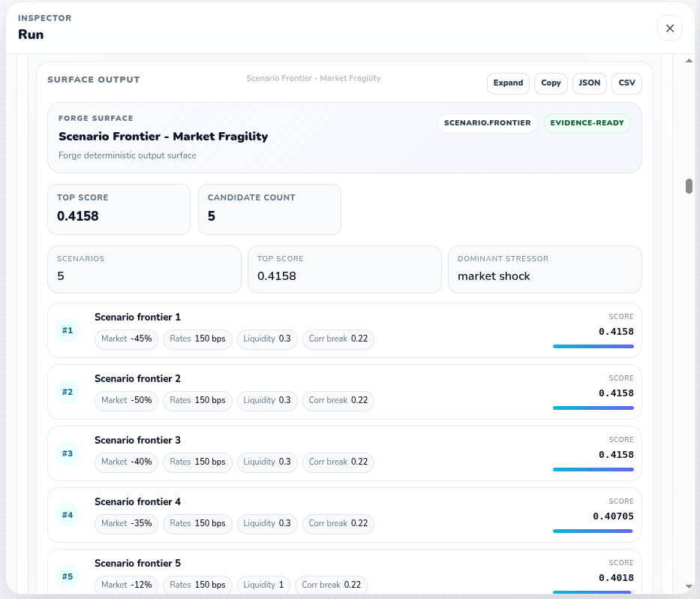
Task: Click Liquidity 0.3 chip in frontier 2
Action: (x=267, y=401)
